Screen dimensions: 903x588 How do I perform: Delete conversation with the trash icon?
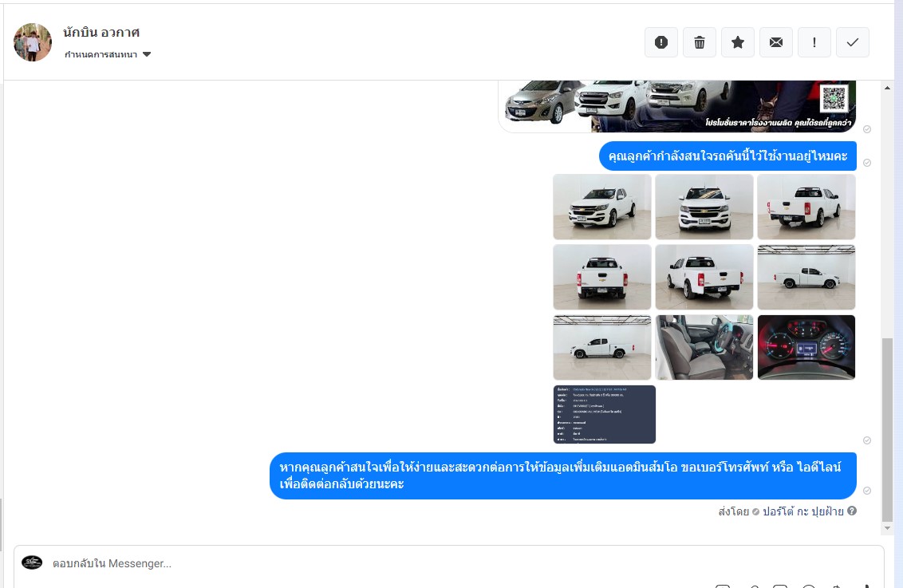[x=699, y=42]
